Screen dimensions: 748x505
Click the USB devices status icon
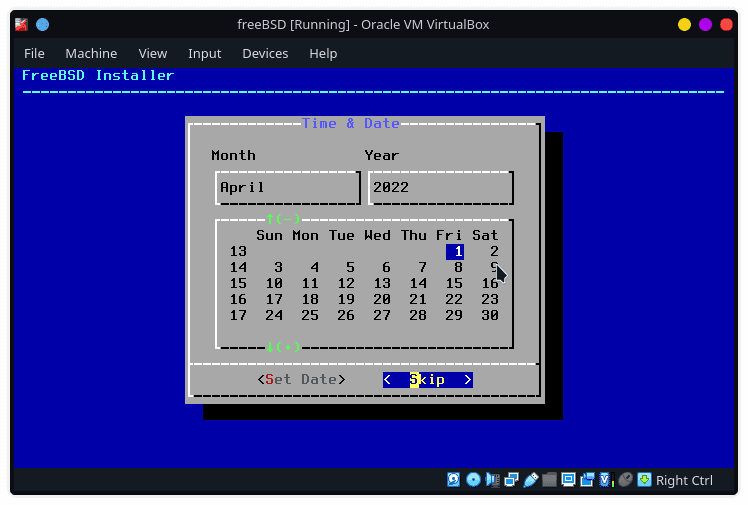530,480
